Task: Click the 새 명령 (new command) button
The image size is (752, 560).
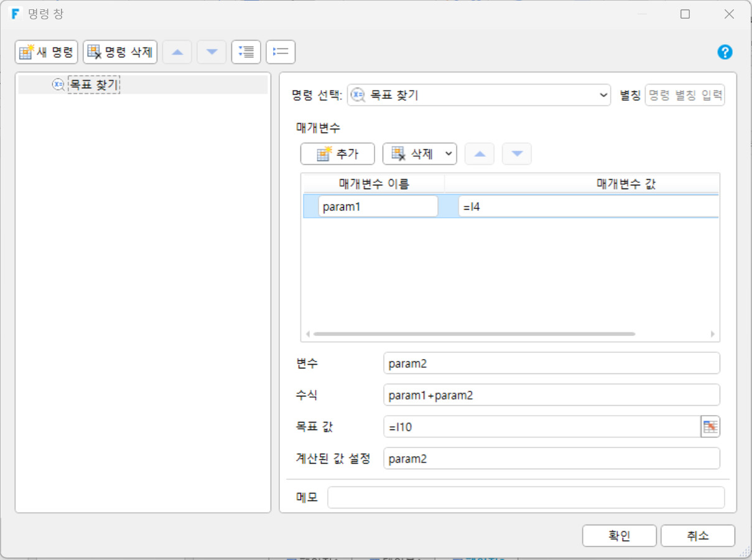Action: pos(47,52)
